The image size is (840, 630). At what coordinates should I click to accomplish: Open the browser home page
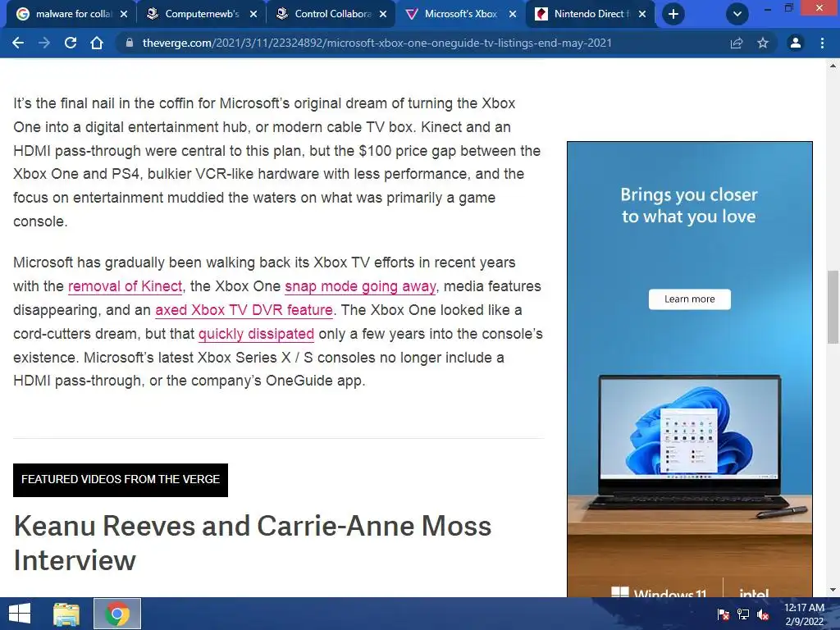97,43
